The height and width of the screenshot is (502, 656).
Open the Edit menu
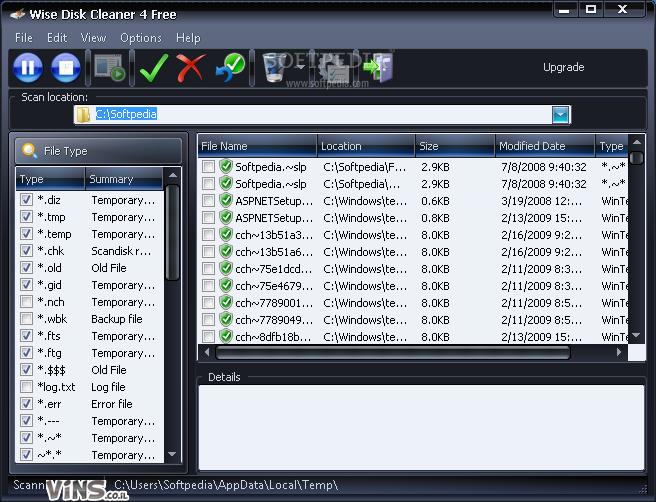[x=57, y=38]
